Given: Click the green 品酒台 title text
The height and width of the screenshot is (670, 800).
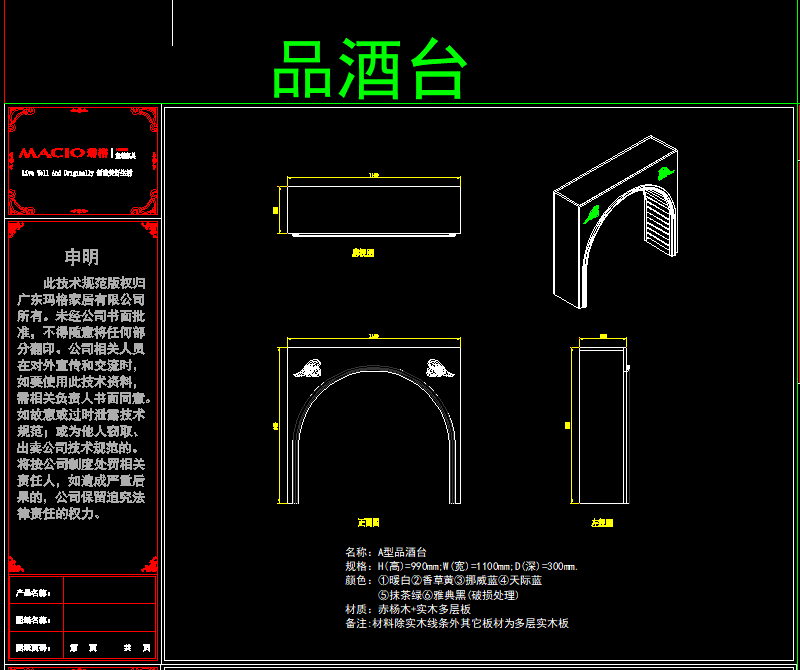Looking at the screenshot, I should click(x=371, y=70).
